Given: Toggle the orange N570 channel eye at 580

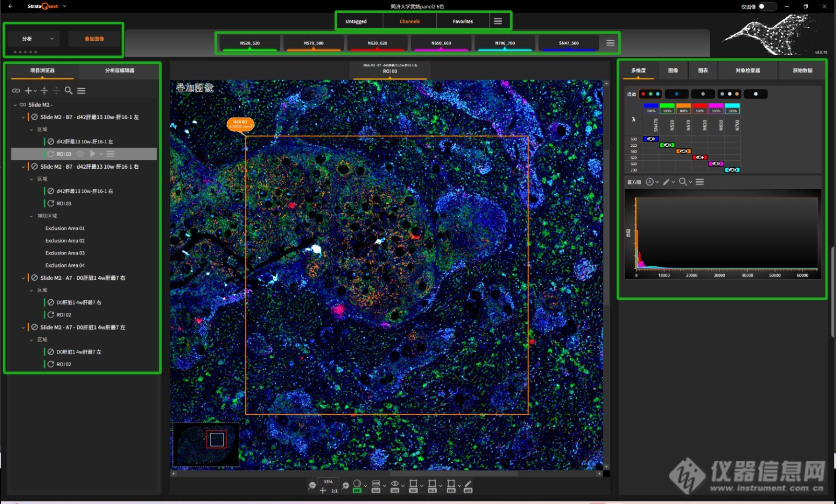Looking at the screenshot, I should click(683, 151).
